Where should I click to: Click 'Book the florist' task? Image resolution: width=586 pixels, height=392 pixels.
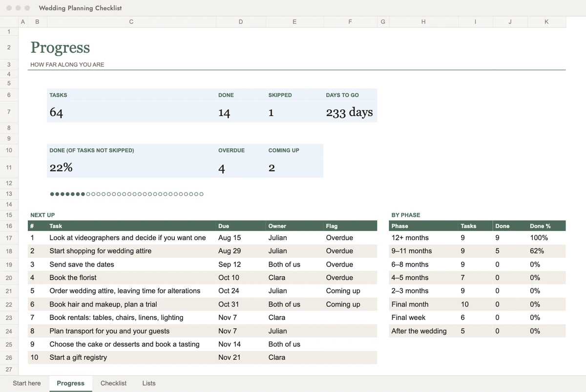click(x=73, y=277)
